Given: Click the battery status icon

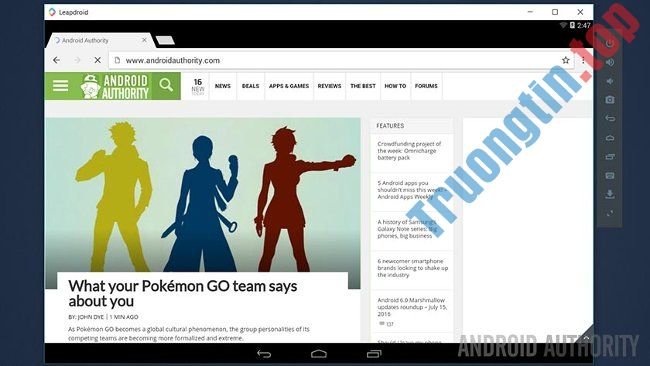Looking at the screenshot, I should click(x=572, y=25).
